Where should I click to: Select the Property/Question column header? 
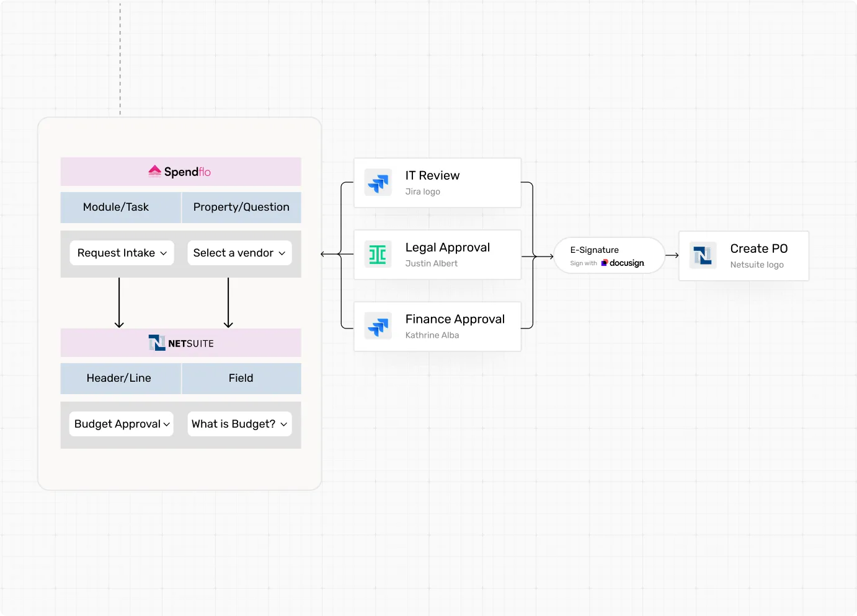[x=241, y=207]
